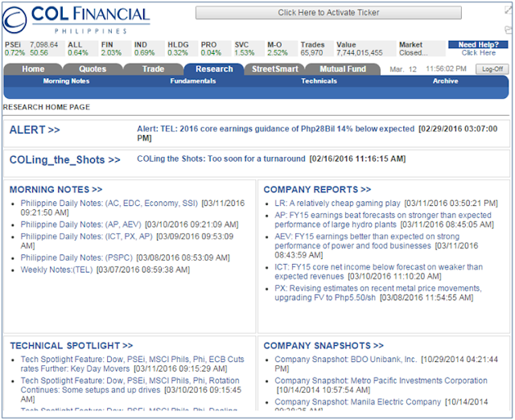Open Daily Notes (AC, EDC, Economy, SSI)
The height and width of the screenshot is (420, 515).
click(109, 204)
